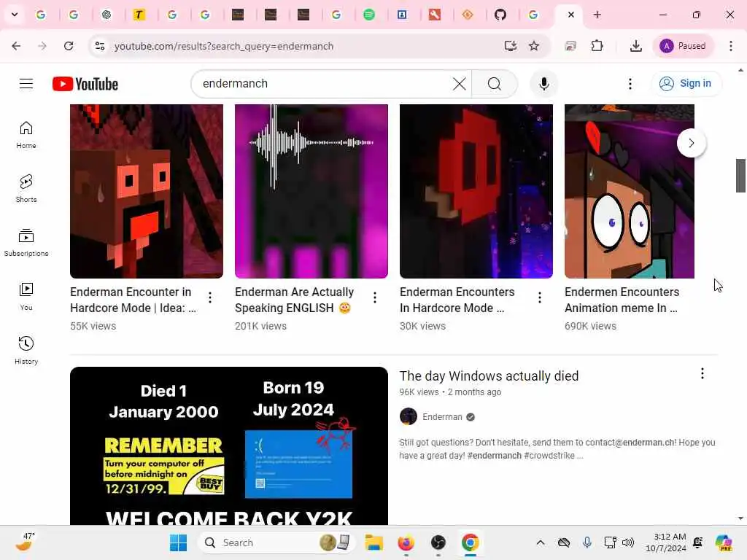Image resolution: width=747 pixels, height=560 pixels.
Task: Switch to the Spotify tab
Action: [369, 15]
